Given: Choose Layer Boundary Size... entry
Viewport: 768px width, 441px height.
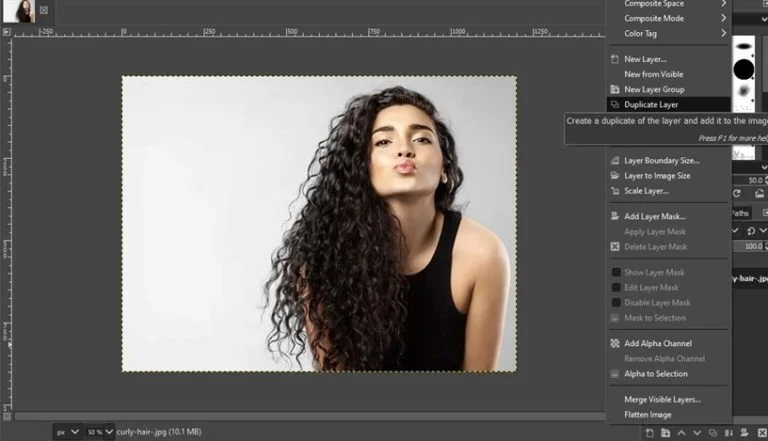Looking at the screenshot, I should tap(662, 161).
